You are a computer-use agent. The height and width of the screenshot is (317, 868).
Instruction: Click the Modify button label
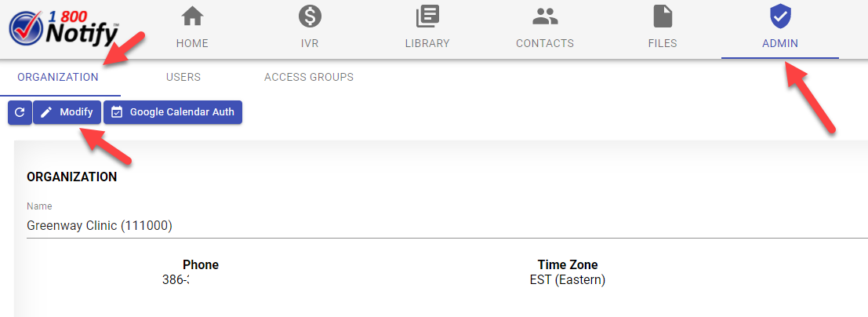click(76, 112)
